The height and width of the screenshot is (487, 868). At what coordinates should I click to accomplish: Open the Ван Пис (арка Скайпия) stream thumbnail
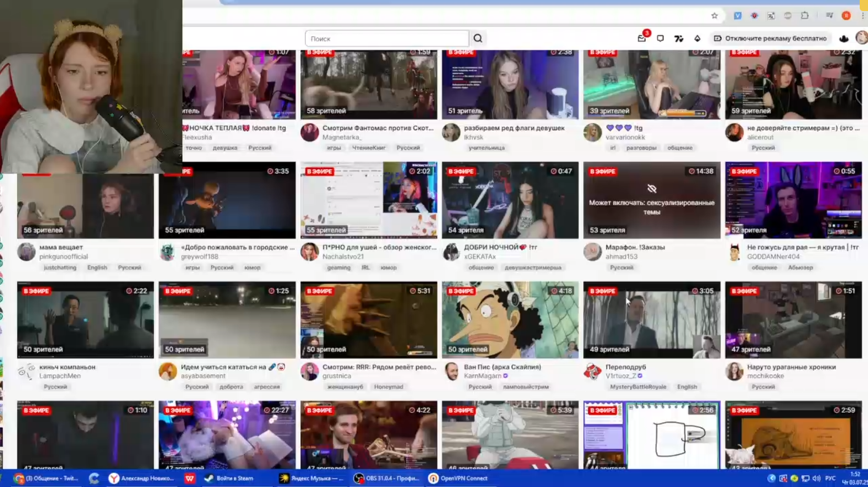(x=510, y=320)
